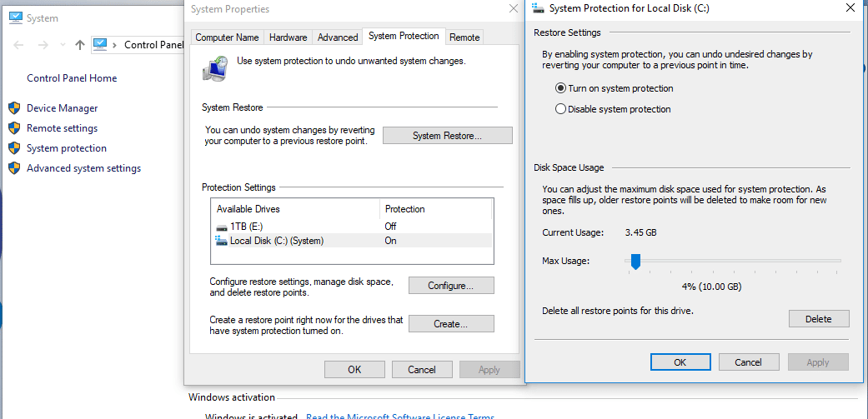Go up one level in Control Panel
Viewport: 868px width, 419px height.
tap(80, 45)
